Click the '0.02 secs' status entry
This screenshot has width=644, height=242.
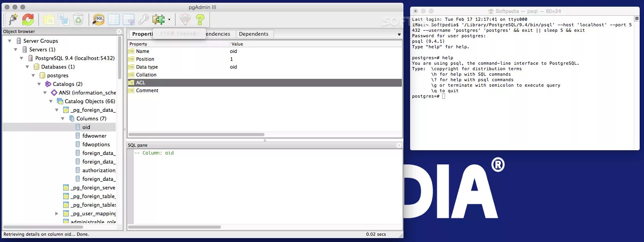tap(376, 234)
